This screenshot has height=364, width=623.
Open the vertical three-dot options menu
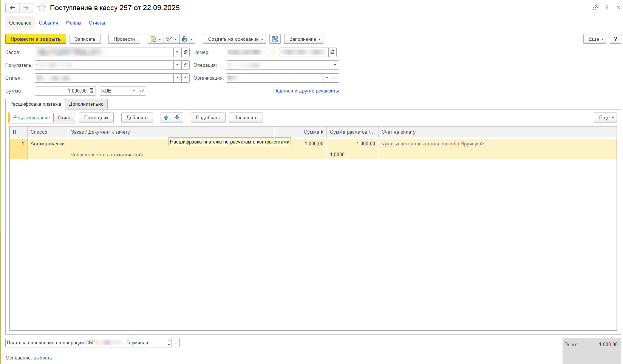[x=607, y=8]
